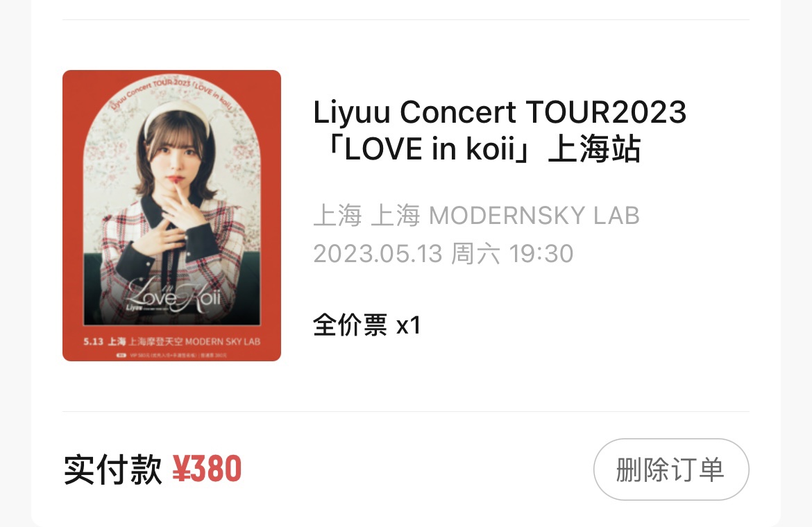Screen dimensions: 812x527
Task: Click the small price line on the poster's bottom edge
Action: [172, 355]
